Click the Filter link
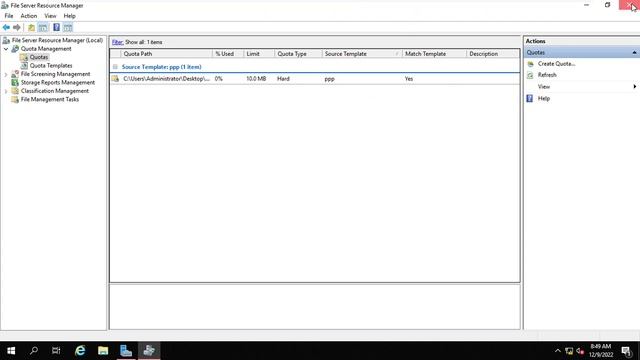This screenshot has width=640, height=360. (118, 42)
